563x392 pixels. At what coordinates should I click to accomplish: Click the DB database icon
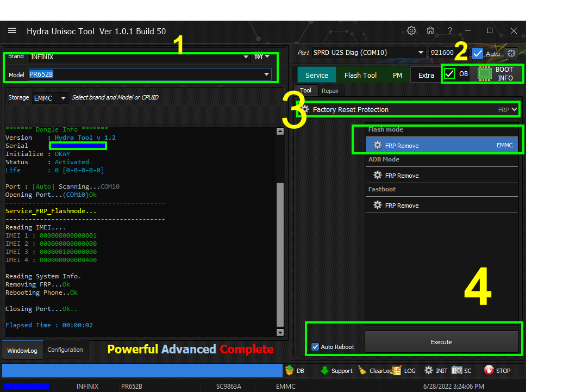coord(289,370)
